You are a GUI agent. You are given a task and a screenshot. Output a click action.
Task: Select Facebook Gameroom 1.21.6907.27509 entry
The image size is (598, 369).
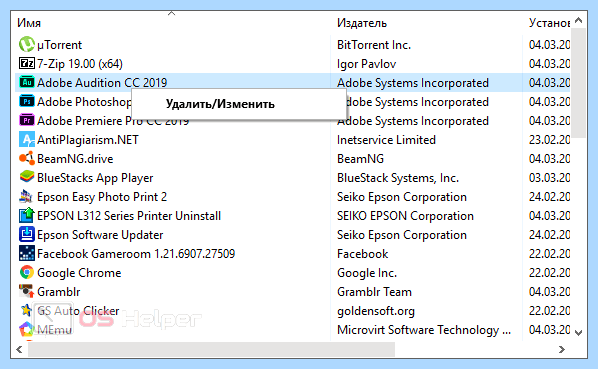pos(136,254)
